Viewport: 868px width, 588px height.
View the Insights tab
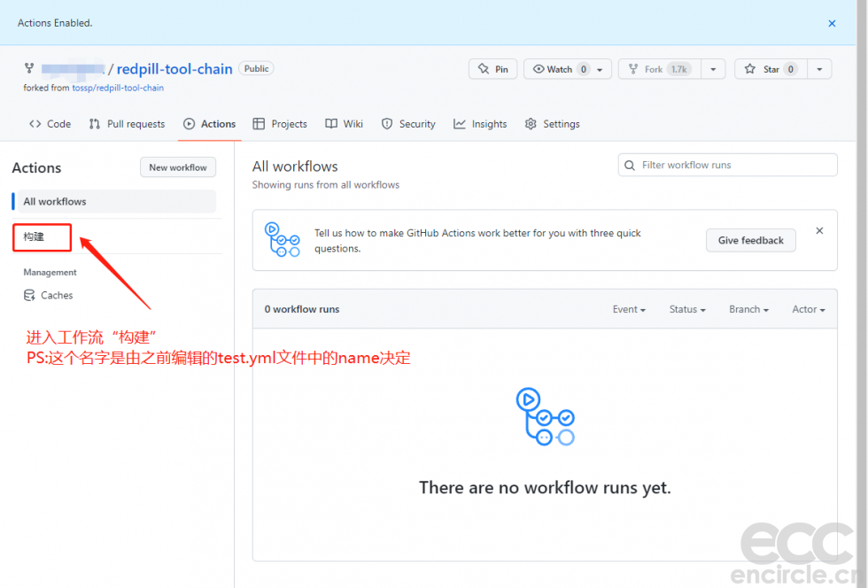480,124
